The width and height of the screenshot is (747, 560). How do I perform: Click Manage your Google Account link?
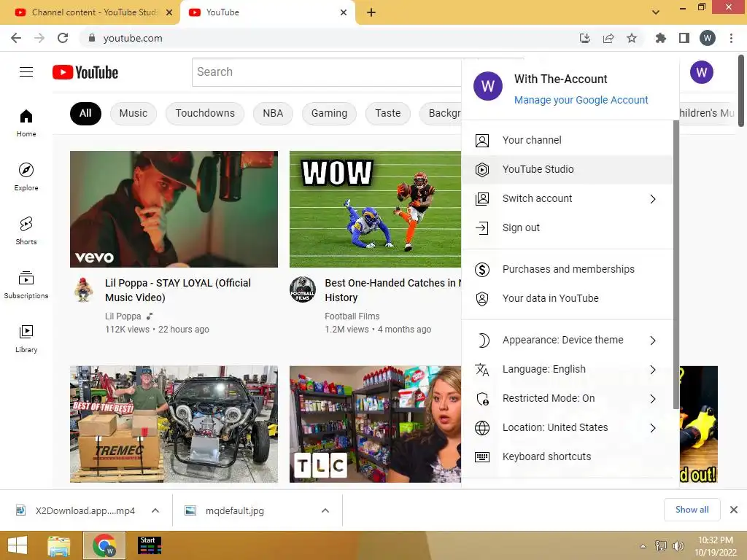581,100
